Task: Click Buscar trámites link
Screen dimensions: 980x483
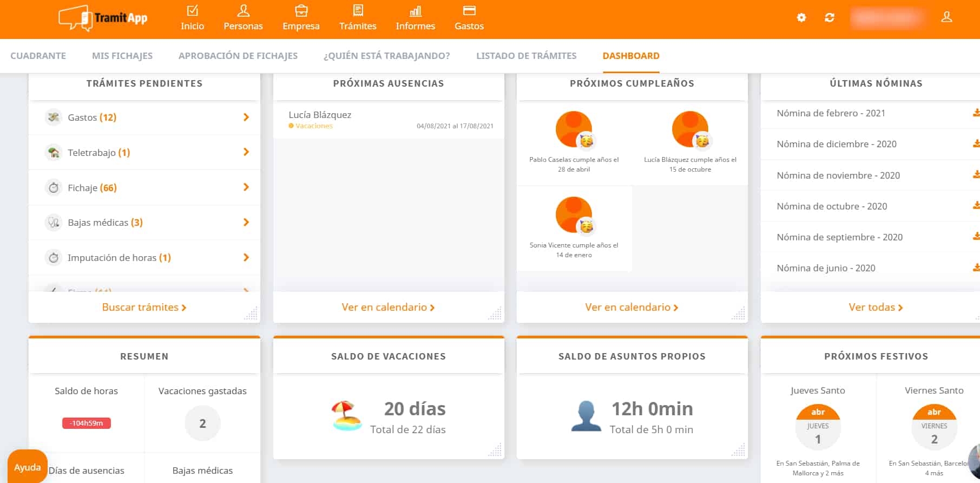Action: click(x=144, y=307)
